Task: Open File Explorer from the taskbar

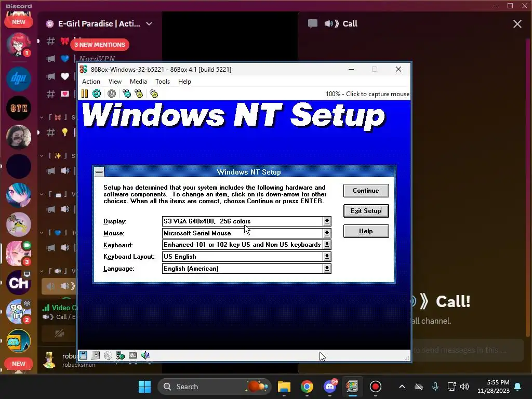Action: point(284,387)
